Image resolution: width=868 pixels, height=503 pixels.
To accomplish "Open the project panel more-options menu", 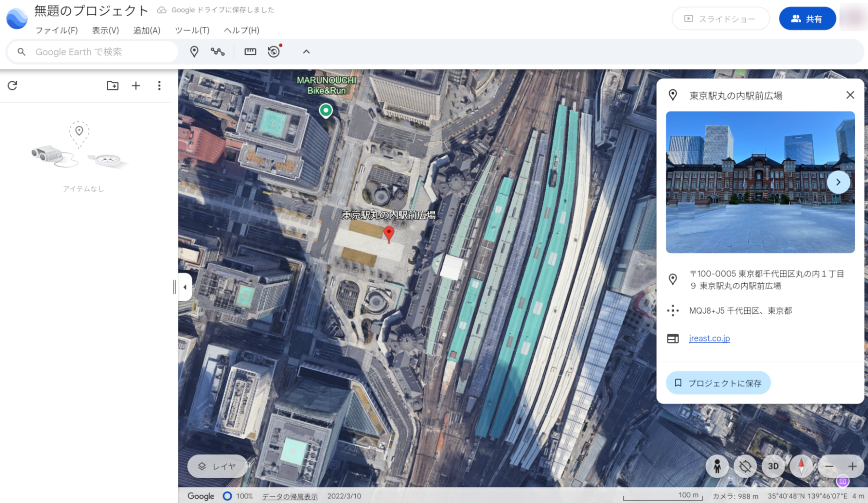I will [159, 86].
